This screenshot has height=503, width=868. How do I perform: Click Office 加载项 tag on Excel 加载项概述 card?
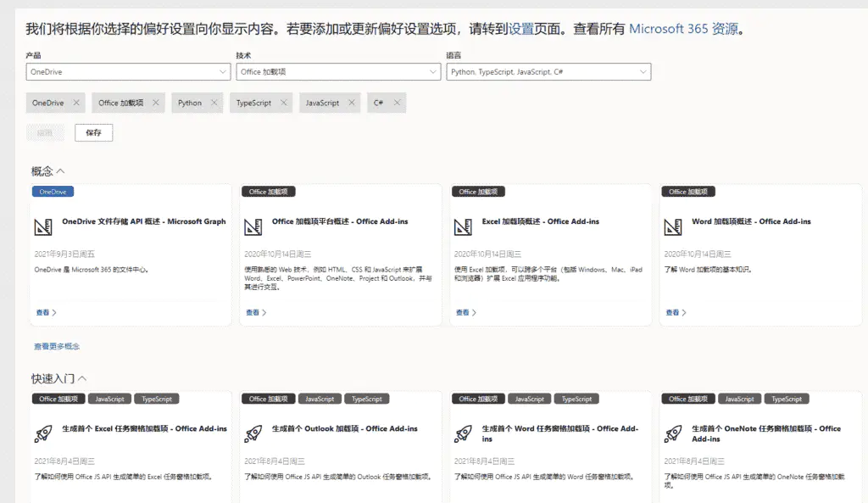(x=478, y=192)
